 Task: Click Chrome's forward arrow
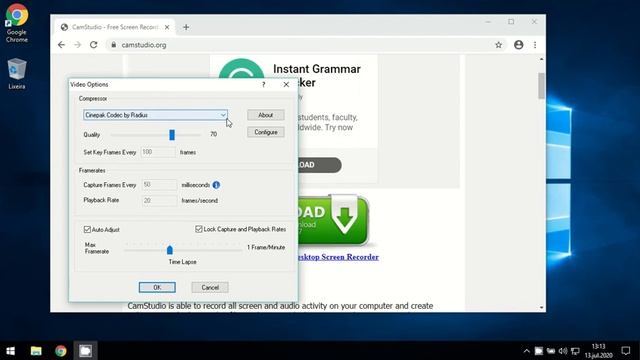[78, 45]
